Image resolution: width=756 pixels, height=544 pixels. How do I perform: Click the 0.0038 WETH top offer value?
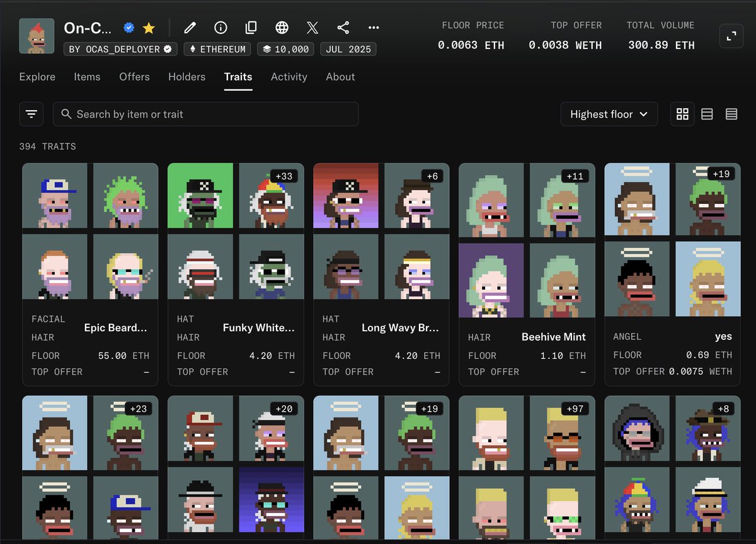coord(565,45)
